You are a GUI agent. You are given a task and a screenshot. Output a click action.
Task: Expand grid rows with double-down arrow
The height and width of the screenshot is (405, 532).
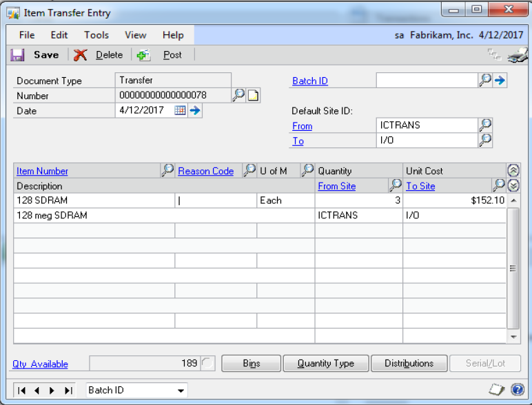pyautogui.click(x=513, y=186)
